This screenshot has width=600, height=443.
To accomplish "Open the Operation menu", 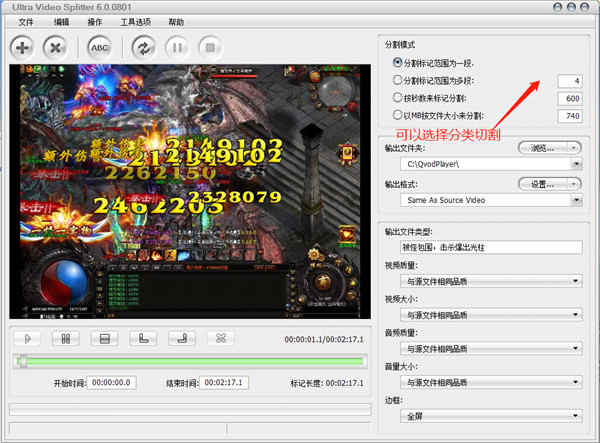I will pos(95,22).
